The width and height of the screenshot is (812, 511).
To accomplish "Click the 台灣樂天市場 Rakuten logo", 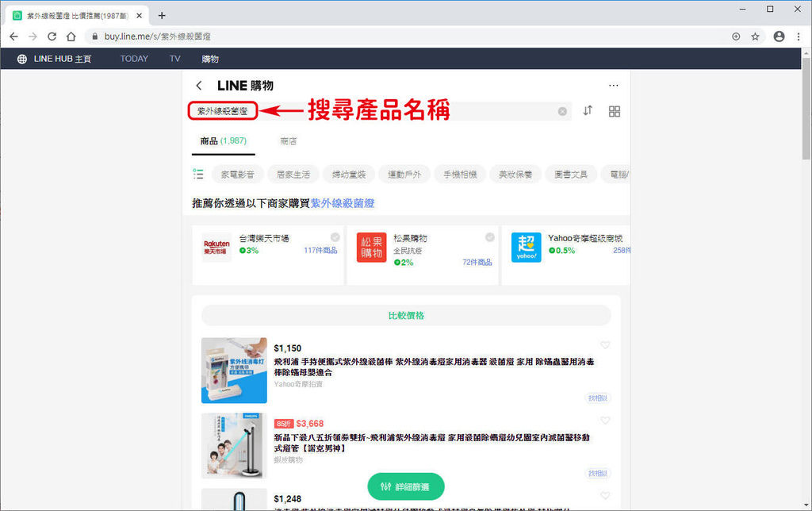I will point(216,248).
